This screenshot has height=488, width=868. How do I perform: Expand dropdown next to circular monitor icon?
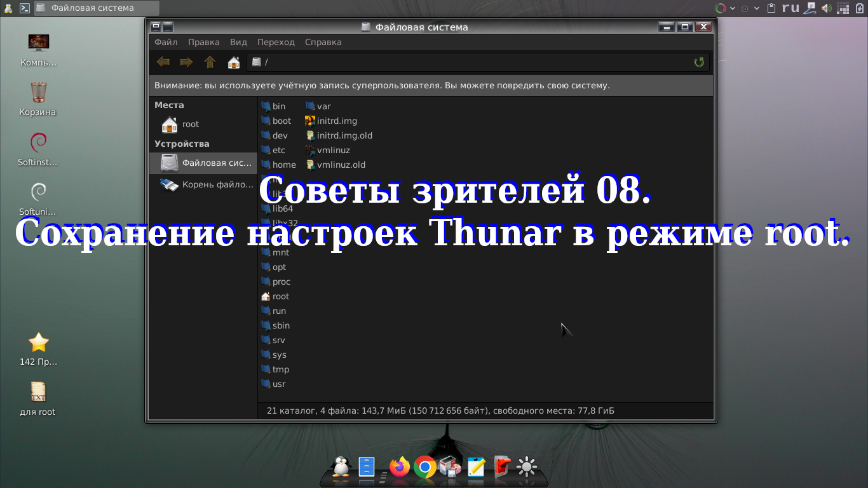(x=733, y=8)
